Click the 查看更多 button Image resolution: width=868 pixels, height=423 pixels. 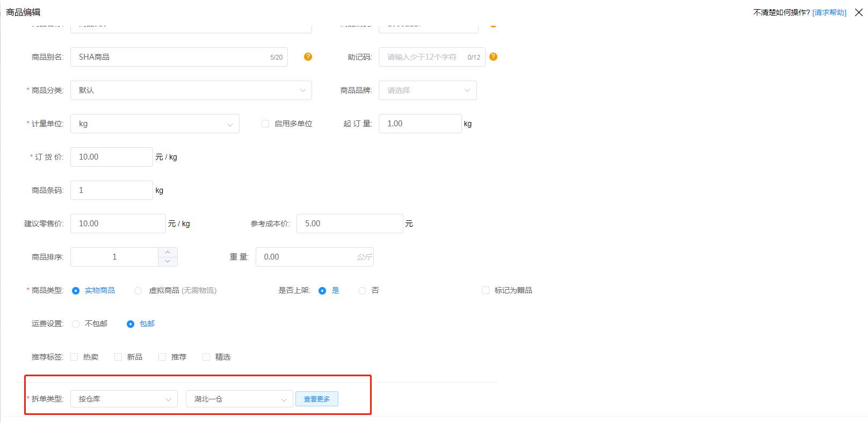pos(316,399)
